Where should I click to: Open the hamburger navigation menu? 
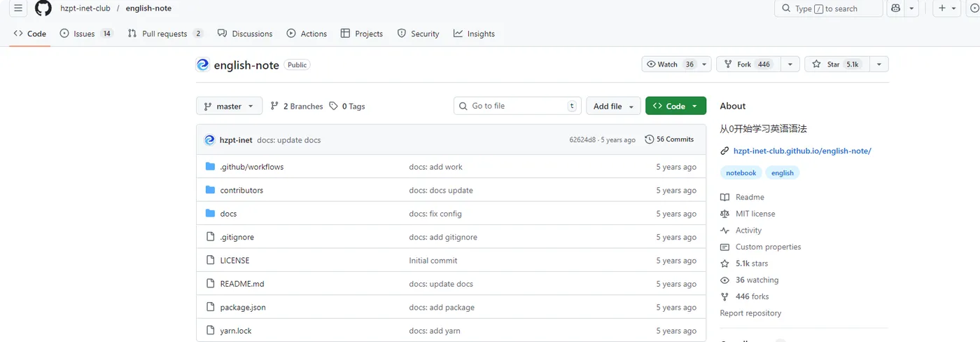(18, 8)
